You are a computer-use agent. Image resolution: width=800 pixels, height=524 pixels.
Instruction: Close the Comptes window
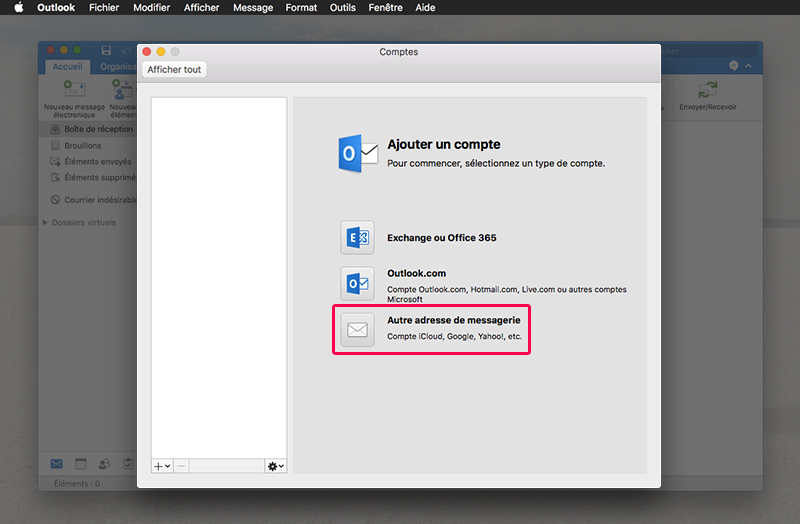(147, 52)
